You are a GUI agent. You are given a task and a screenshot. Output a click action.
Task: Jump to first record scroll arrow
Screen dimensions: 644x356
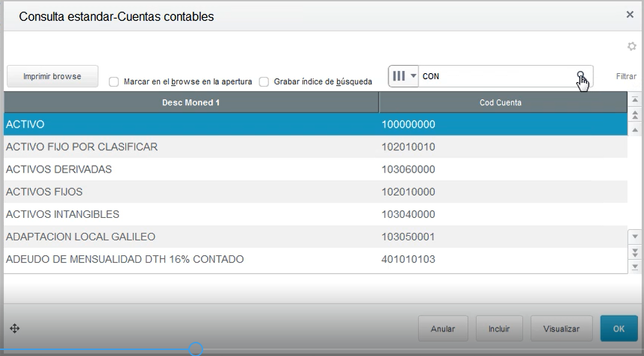(x=635, y=100)
